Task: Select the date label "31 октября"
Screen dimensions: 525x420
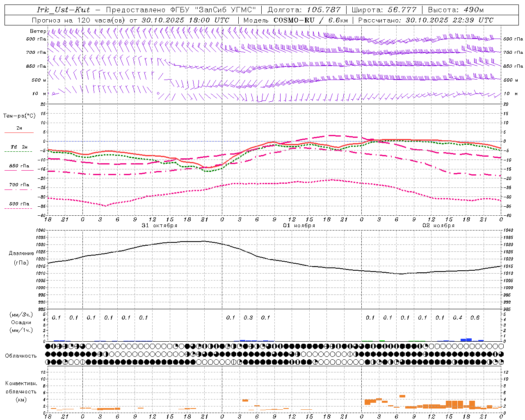Action: (x=160, y=226)
